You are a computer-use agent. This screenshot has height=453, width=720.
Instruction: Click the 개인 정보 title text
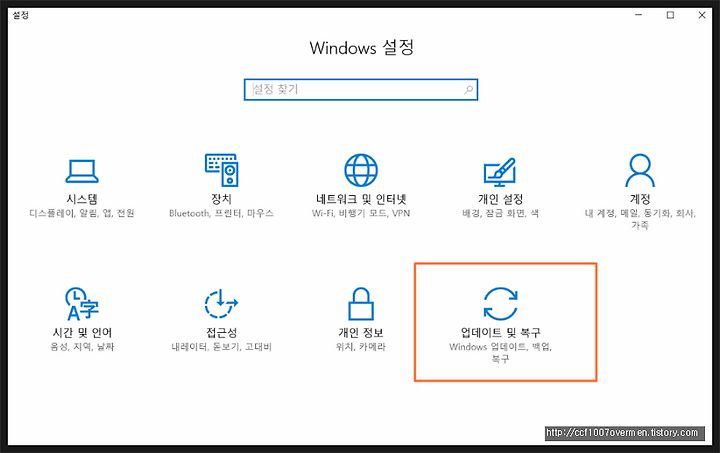point(361,332)
